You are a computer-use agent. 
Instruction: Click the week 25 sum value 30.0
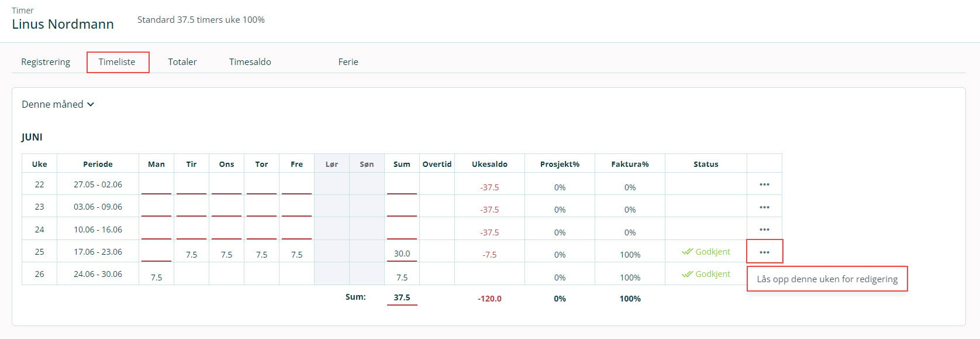(x=402, y=254)
